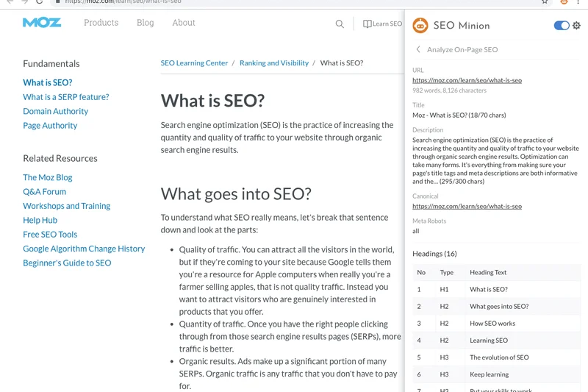
Task: Click the meta description text in panel
Action: (495, 160)
